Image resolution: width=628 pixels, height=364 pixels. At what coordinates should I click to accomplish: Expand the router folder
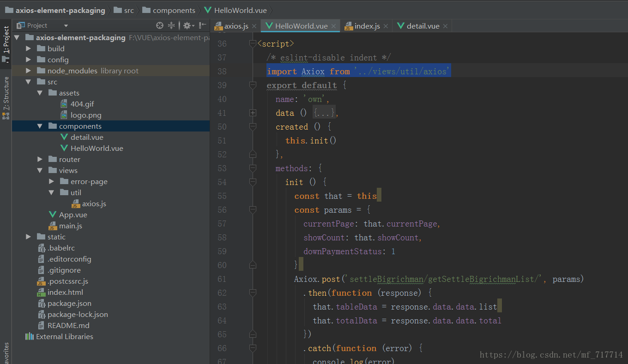40,159
